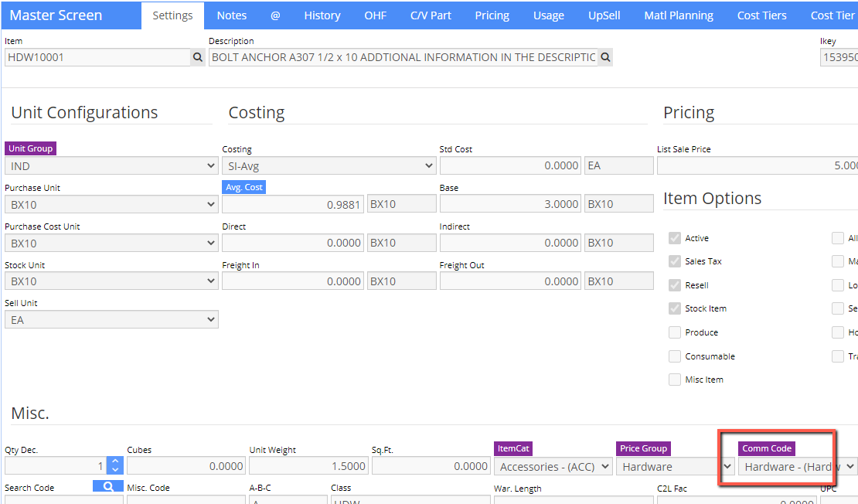
Task: Click the Description search magnifier icon
Action: click(605, 57)
